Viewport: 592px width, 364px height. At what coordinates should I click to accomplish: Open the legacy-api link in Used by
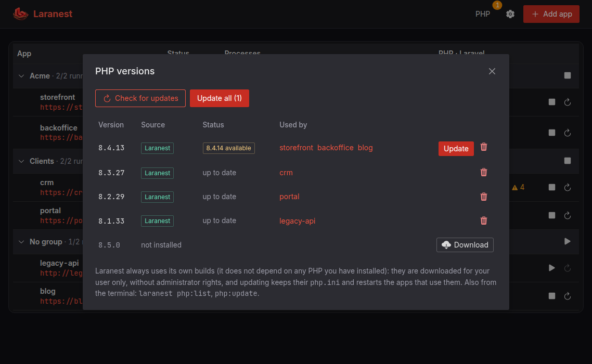(x=297, y=221)
